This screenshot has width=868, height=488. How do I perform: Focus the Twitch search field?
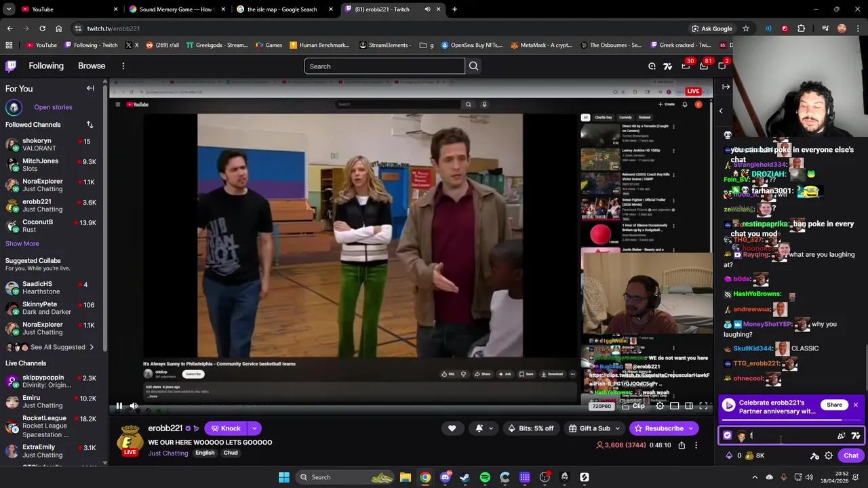click(x=384, y=66)
